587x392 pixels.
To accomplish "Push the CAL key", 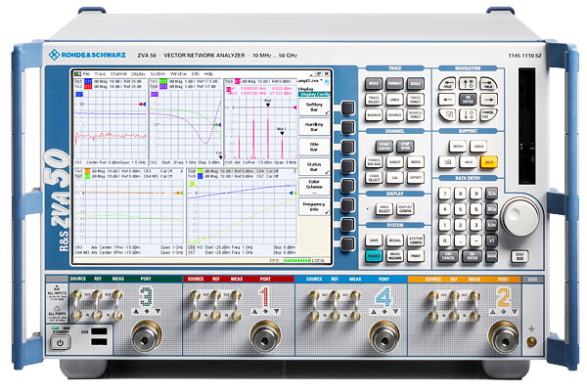I will tap(394, 178).
